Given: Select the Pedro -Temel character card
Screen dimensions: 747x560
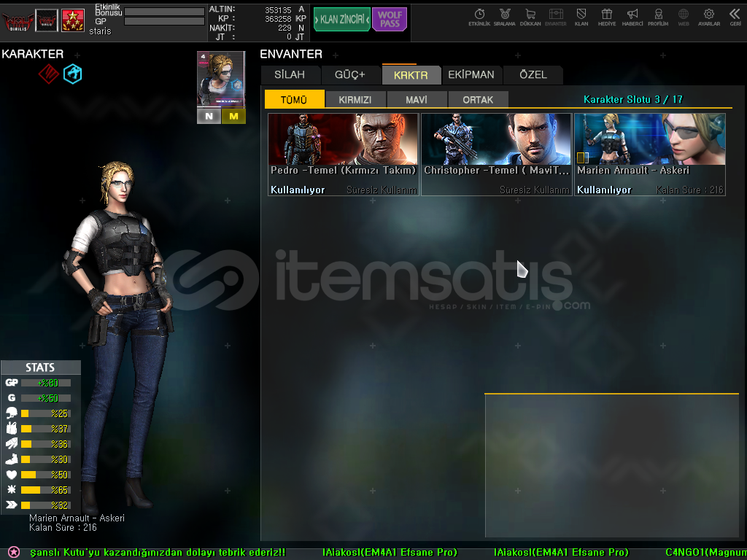Looking at the screenshot, I should 344,155.
